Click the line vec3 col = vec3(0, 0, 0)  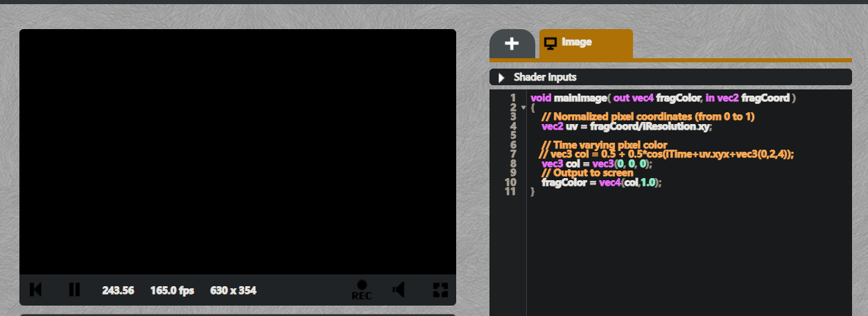597,164
